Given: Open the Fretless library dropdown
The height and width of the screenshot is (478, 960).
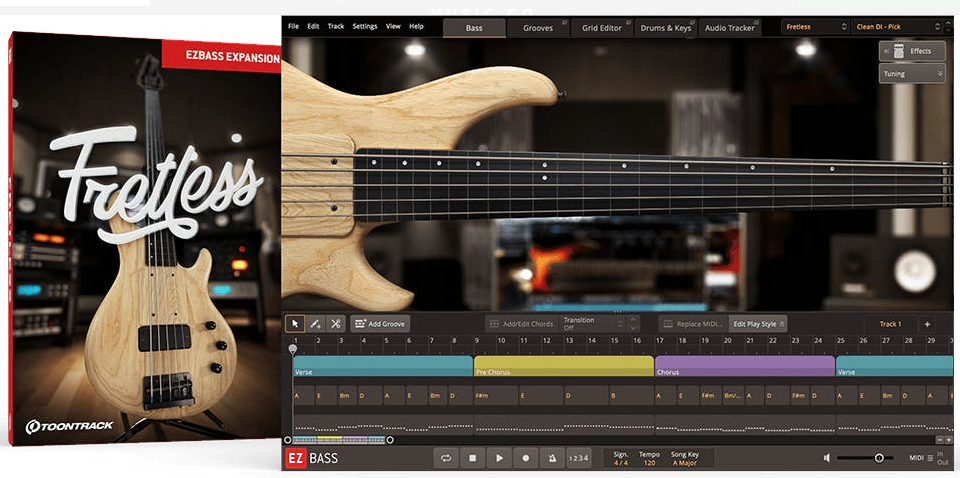Looking at the screenshot, I should [x=816, y=27].
